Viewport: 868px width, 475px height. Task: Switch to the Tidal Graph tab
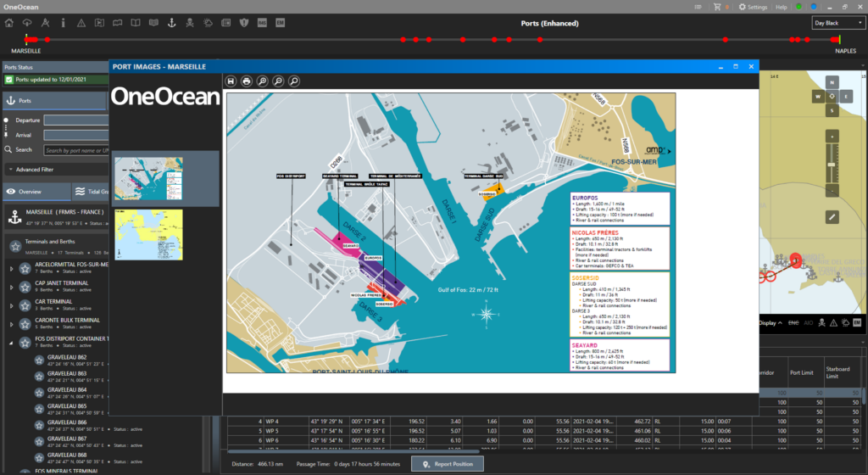pyautogui.click(x=91, y=192)
